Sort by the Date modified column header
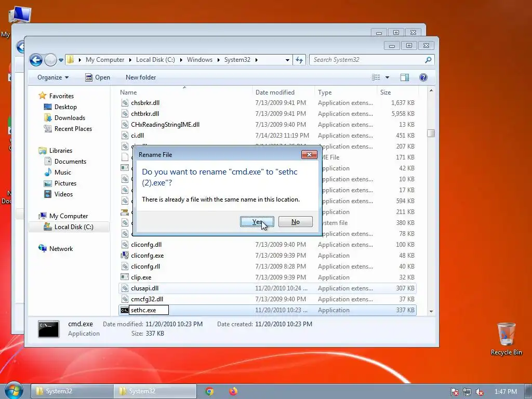532x399 pixels. (x=275, y=92)
